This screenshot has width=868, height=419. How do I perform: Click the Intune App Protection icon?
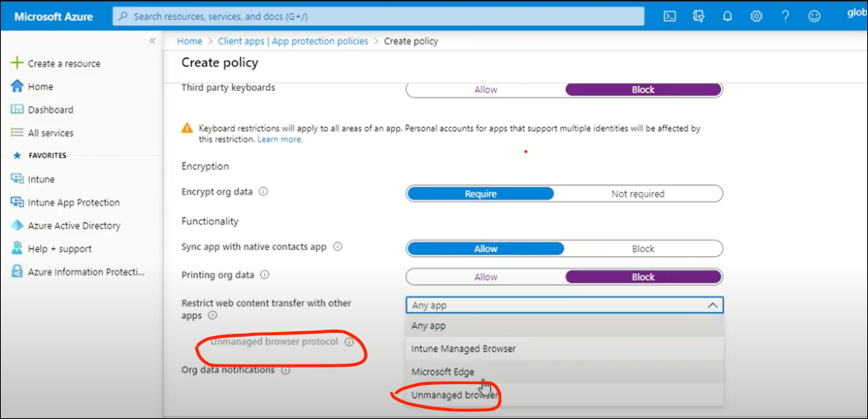pos(17,202)
